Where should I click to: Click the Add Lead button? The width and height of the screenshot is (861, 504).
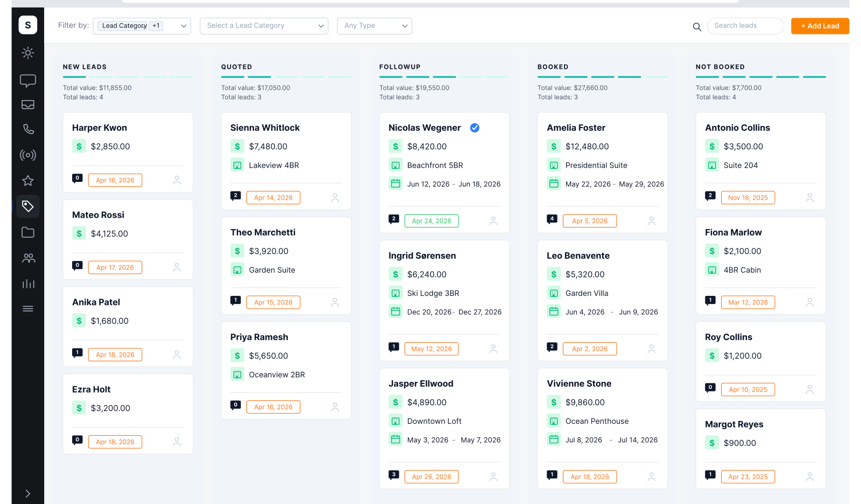pos(820,26)
